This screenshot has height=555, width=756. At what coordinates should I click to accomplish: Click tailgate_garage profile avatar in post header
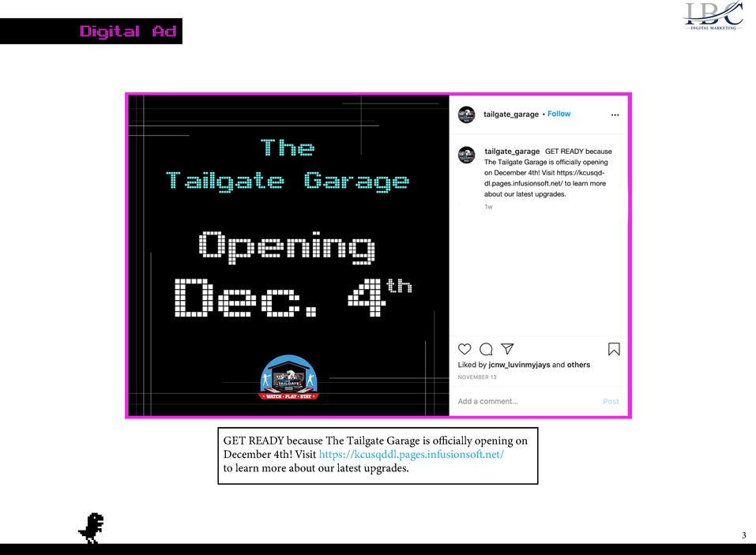(466, 114)
